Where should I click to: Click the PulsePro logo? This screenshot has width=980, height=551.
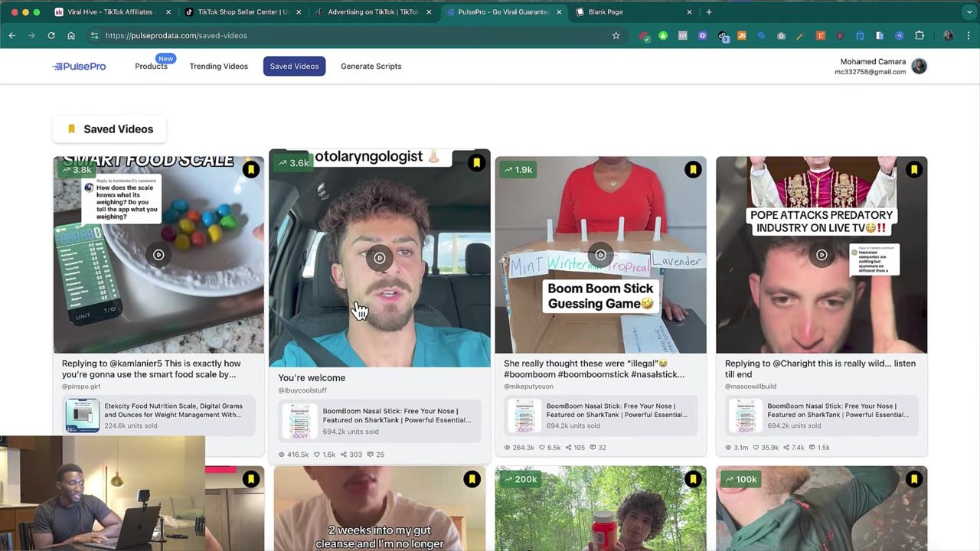80,67
